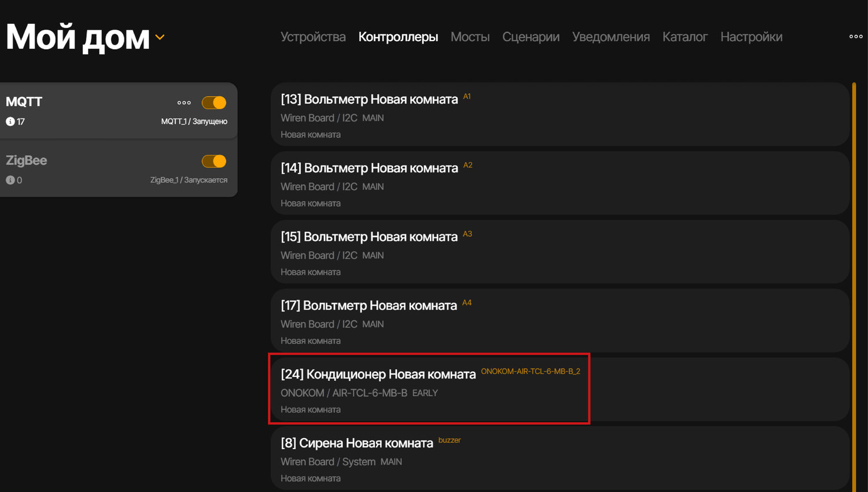Viewport: 868px width, 492px height.
Task: Click the A2 label of device [14]
Action: 468,165
